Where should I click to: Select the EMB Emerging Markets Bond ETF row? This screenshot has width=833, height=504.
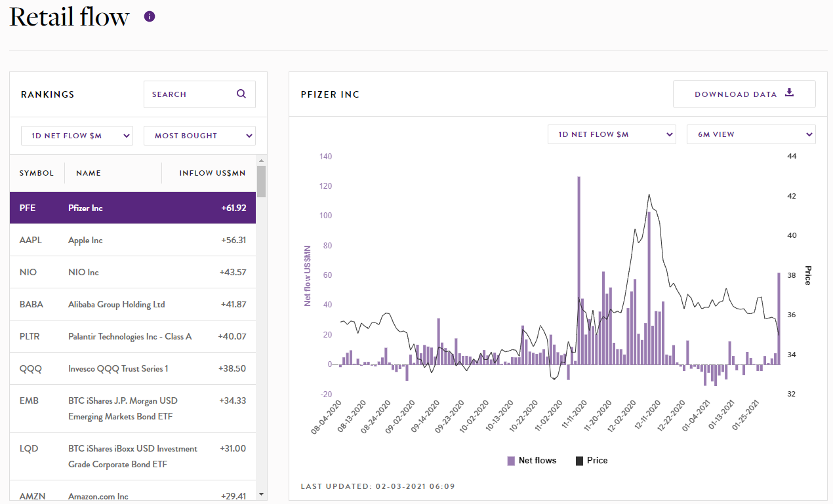tap(132, 408)
